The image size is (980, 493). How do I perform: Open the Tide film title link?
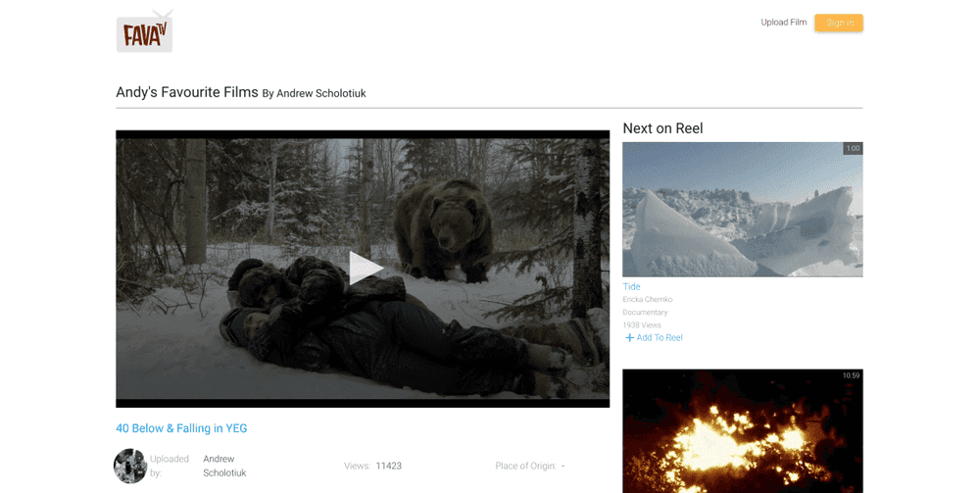pos(631,287)
